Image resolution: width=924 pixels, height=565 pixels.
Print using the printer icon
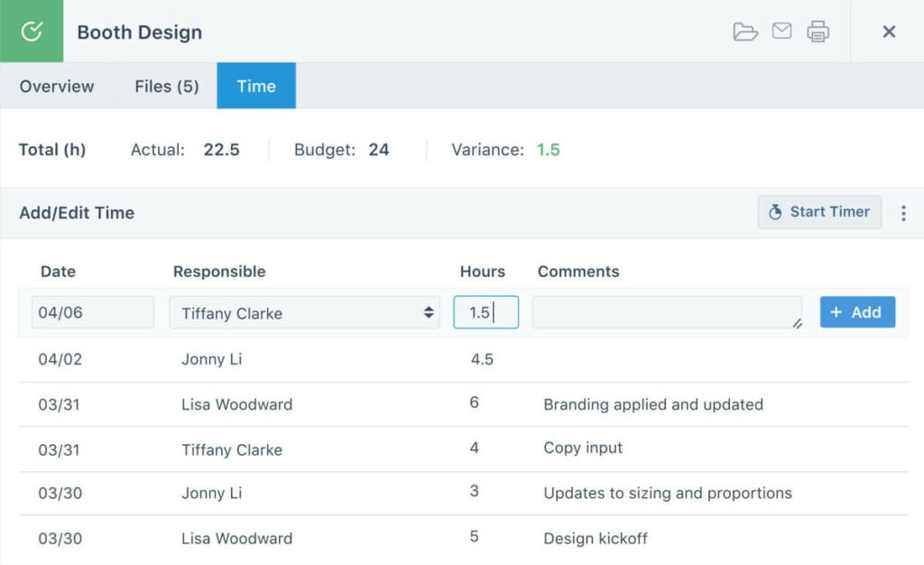[818, 32]
